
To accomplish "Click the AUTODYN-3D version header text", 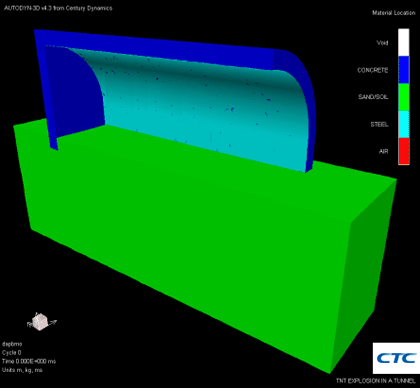I will click(x=58, y=8).
